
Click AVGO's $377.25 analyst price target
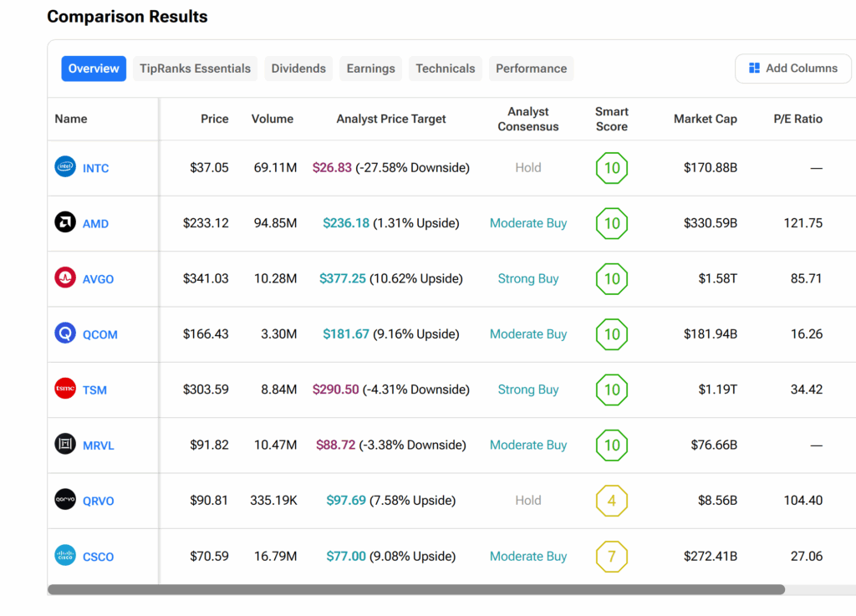(343, 278)
